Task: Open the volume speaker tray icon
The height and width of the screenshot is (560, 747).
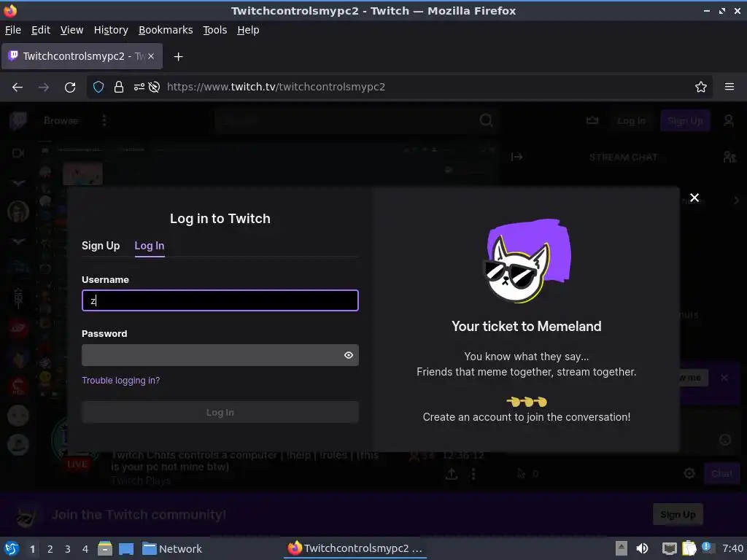Action: point(642,548)
